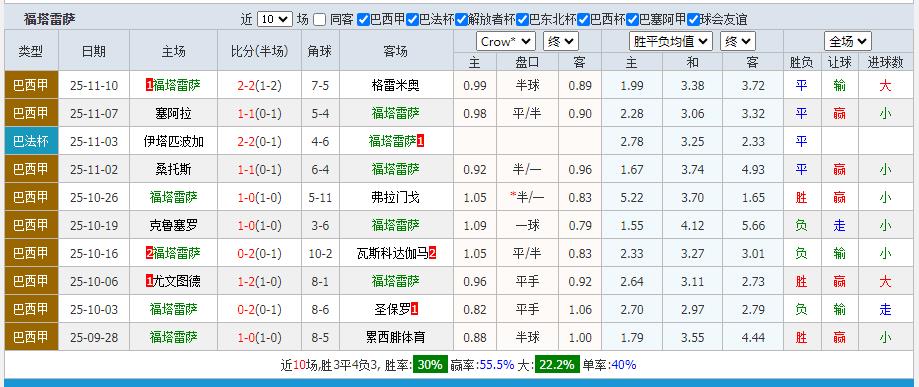Open the recent matches count dropdown showing 10
The height and width of the screenshot is (387, 919).
coord(274,19)
